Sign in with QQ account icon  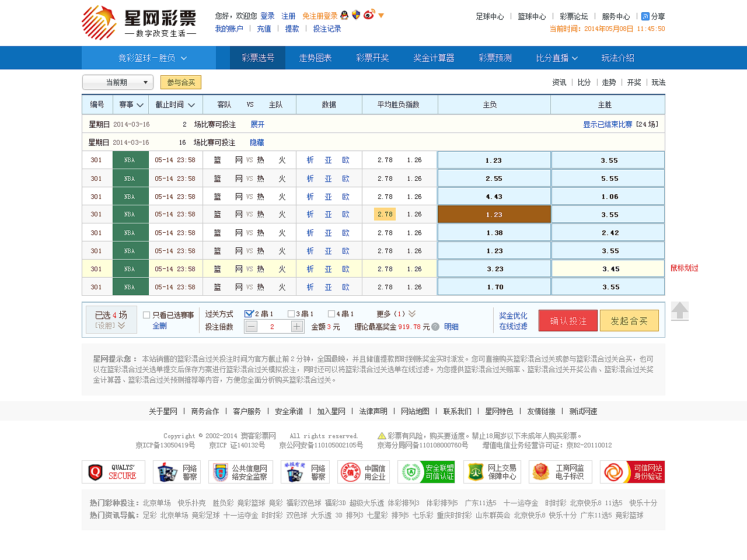(x=344, y=16)
